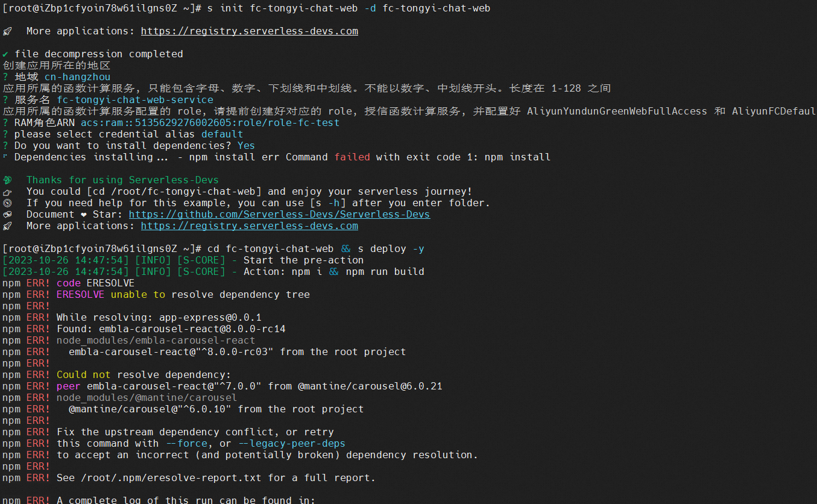Click the timestamp on the 'Start the pre-action' line

(x=66, y=260)
